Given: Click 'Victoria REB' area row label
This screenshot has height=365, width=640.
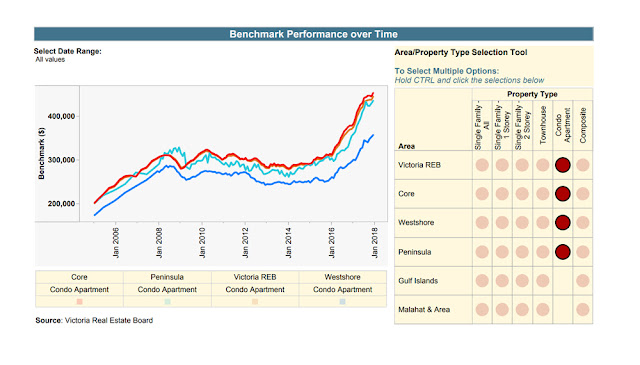Looking at the screenshot, I should (419, 165).
